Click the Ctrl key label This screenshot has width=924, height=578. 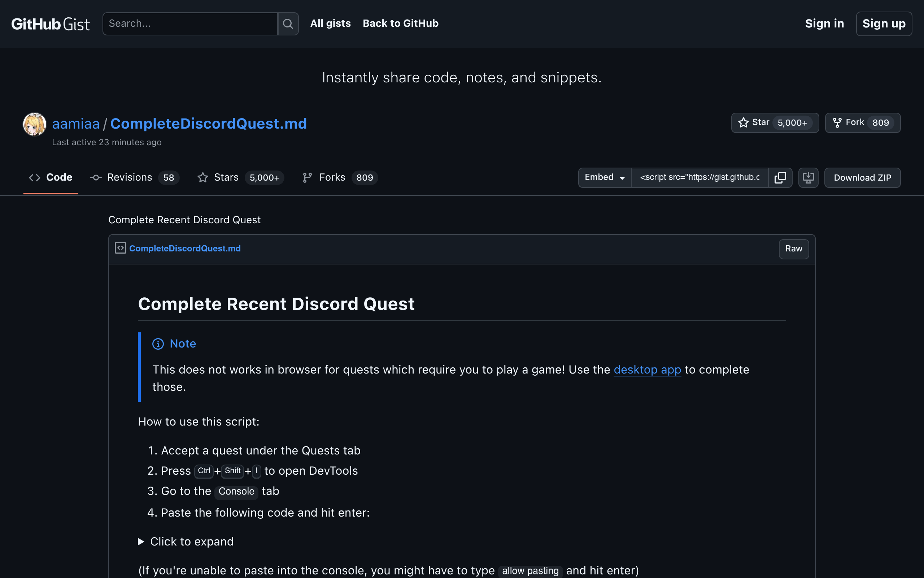(204, 471)
